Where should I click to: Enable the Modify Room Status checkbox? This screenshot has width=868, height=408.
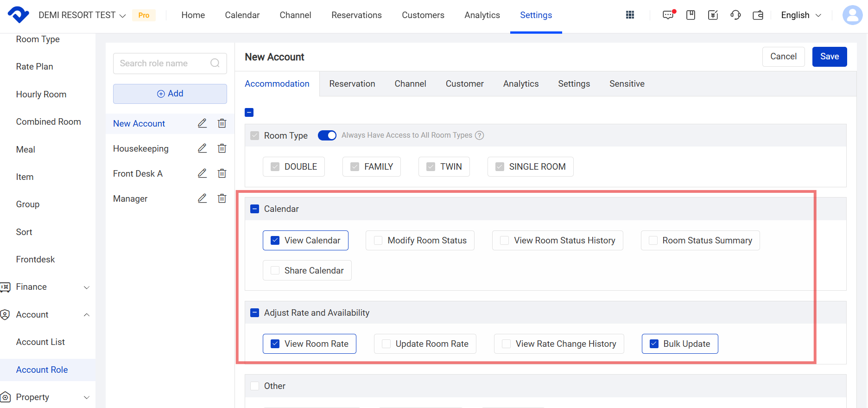click(378, 241)
